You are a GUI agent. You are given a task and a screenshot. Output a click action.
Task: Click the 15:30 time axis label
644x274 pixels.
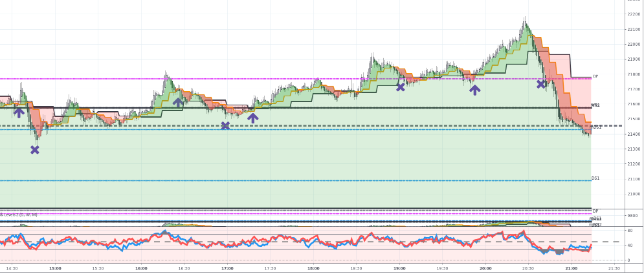click(x=98, y=269)
